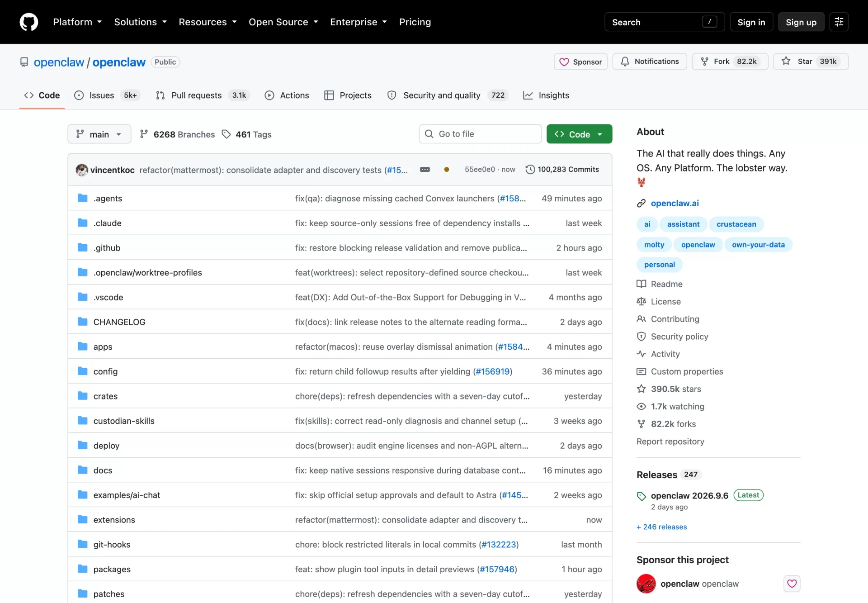Screen dimensions: 868x603
Task: Switch to Security and quality tab
Action: pos(448,95)
